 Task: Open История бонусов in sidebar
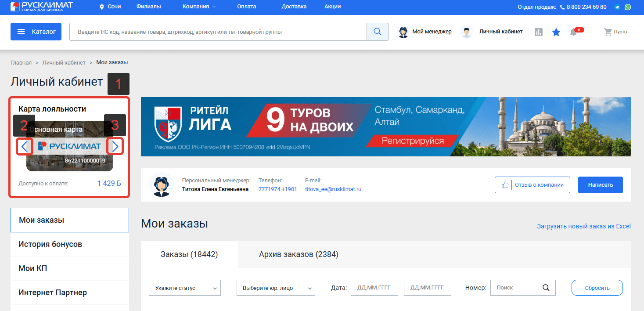tap(70, 244)
